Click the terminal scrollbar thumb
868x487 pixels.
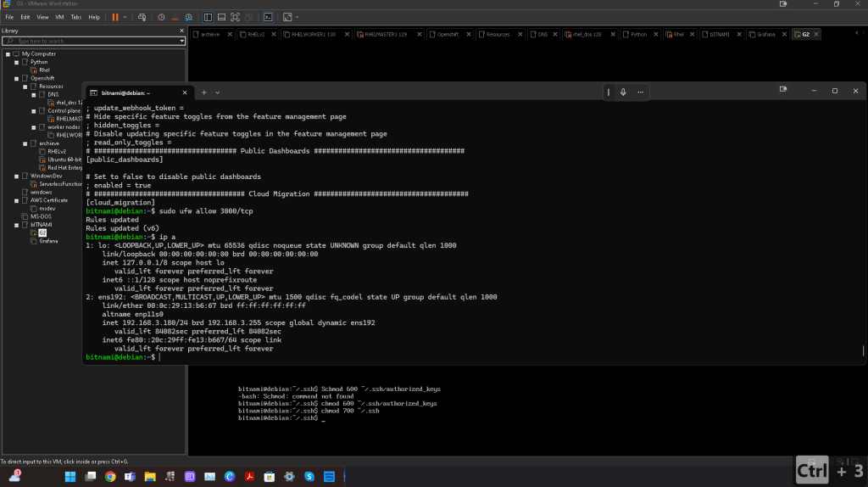(863, 351)
